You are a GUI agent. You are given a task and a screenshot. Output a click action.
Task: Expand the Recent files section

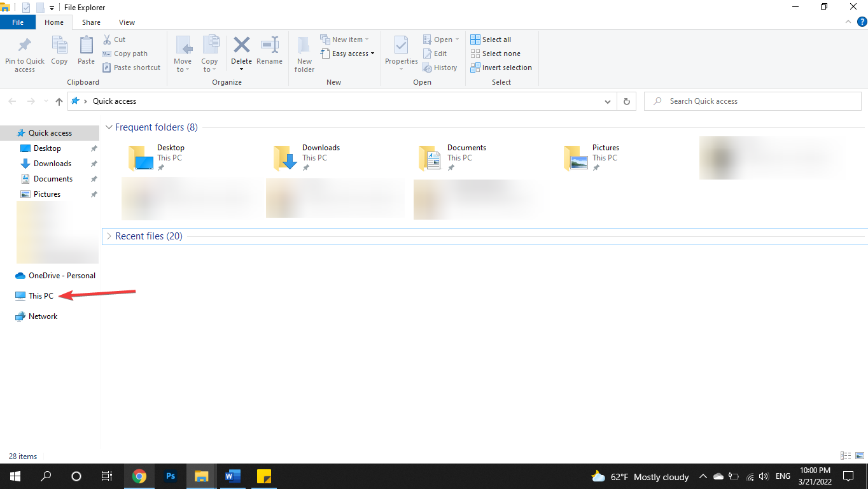(108, 236)
